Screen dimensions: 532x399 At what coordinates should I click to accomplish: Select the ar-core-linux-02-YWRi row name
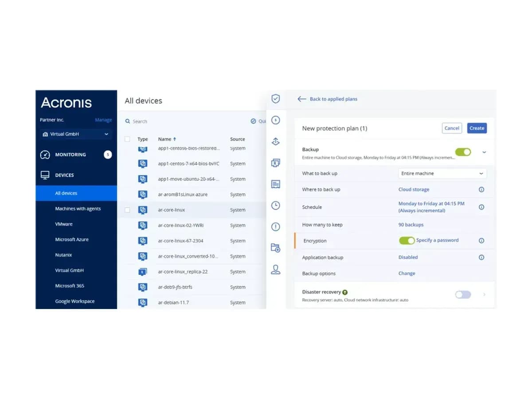(x=181, y=226)
